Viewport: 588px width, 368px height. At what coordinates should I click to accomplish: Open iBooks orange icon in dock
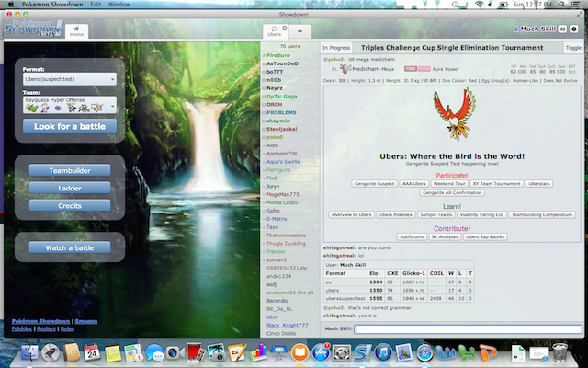[x=300, y=352]
